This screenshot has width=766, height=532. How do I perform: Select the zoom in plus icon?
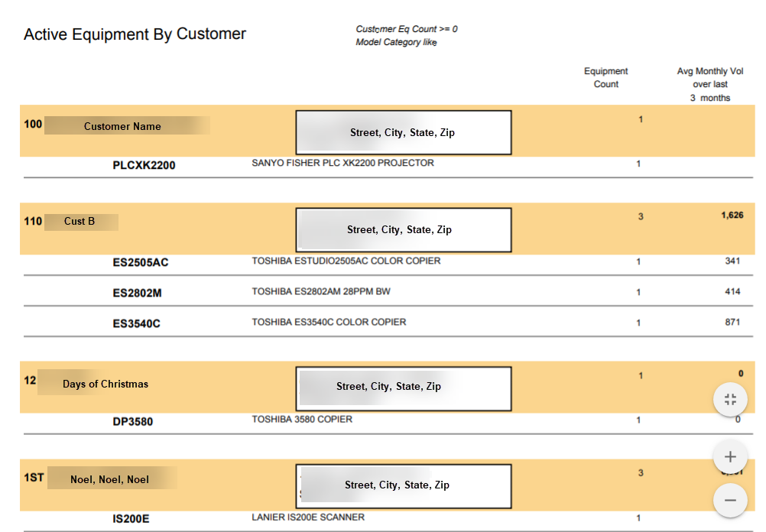click(x=730, y=456)
